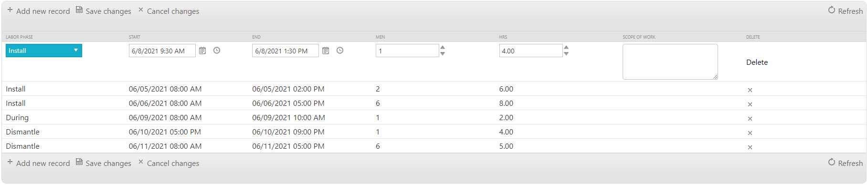Click the Delete button in editing row
Viewport: 868px width, 185px height.
point(757,62)
